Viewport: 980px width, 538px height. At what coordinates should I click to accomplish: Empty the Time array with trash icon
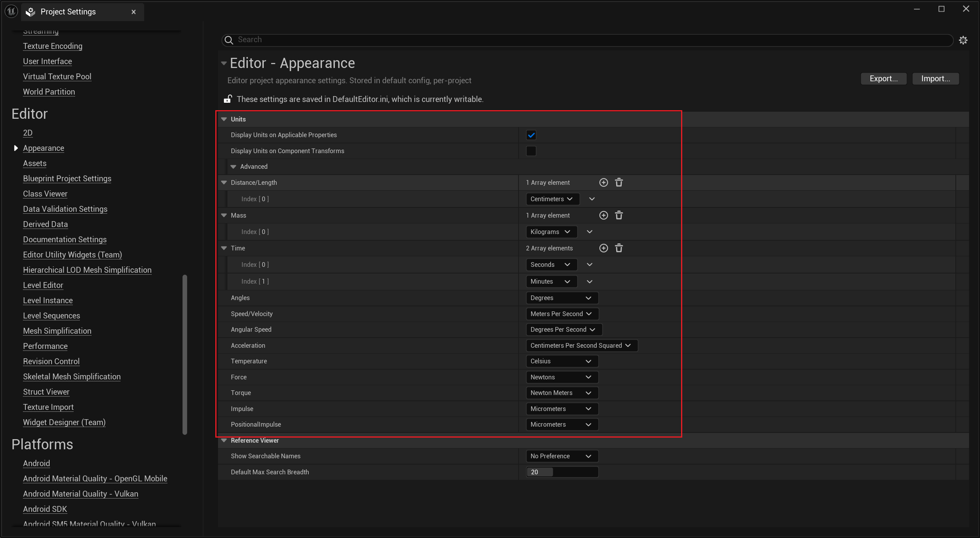click(x=619, y=248)
